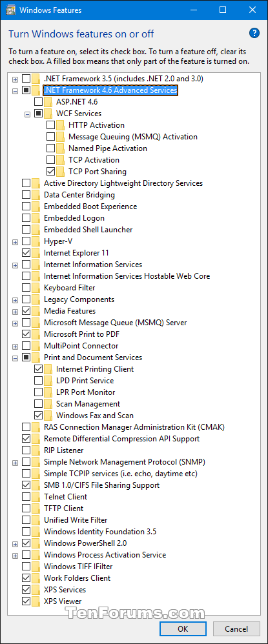Select the Hyper-V folder icon
The image size is (268, 644).
coord(36,241)
